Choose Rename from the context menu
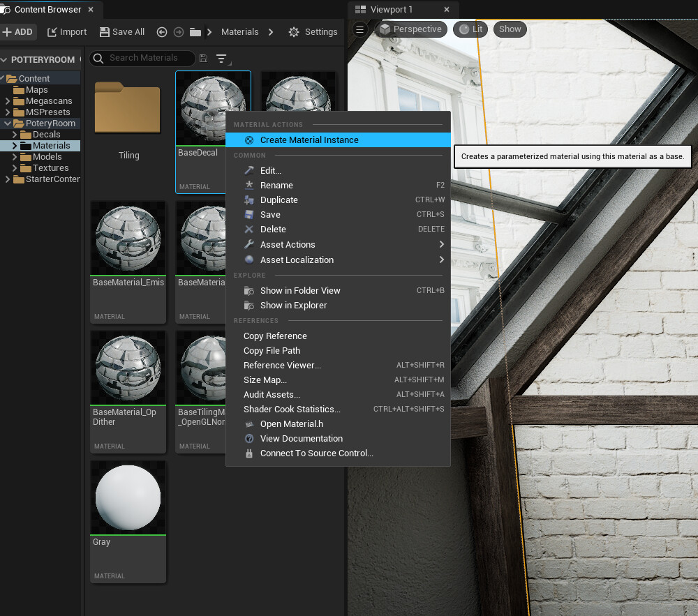Viewport: 698px width, 616px height. point(278,185)
